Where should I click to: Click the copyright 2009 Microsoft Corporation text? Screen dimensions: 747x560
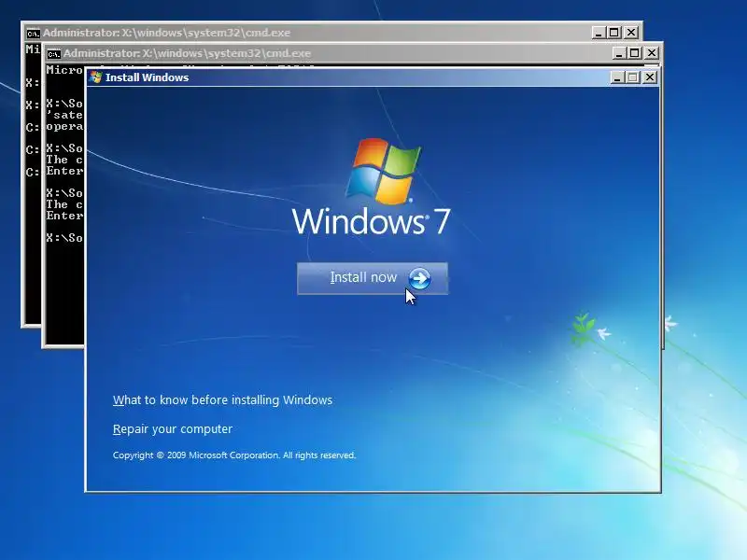(x=234, y=455)
